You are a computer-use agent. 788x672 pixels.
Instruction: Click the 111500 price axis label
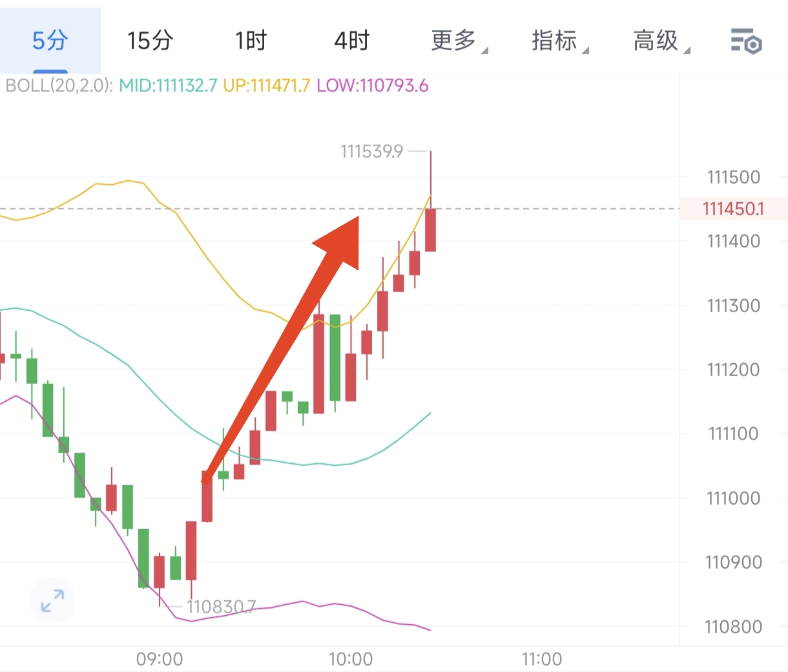[x=733, y=177]
